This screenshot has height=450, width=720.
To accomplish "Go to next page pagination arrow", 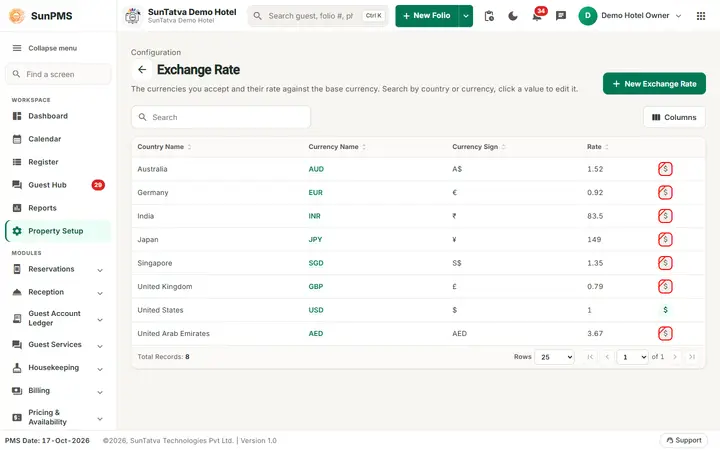I will (675, 357).
